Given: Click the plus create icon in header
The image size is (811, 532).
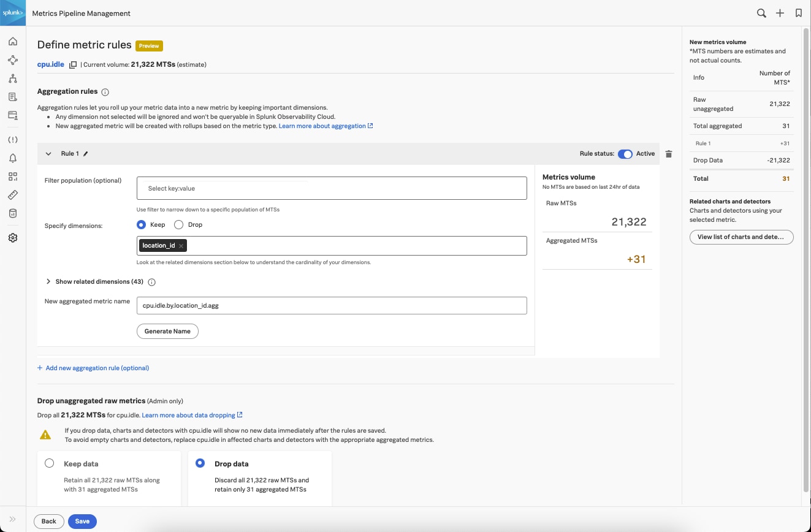Looking at the screenshot, I should (x=780, y=13).
